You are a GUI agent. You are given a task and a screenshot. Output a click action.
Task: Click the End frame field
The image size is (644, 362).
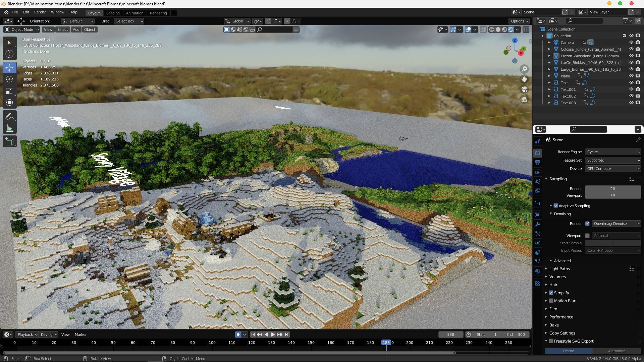coord(516,335)
